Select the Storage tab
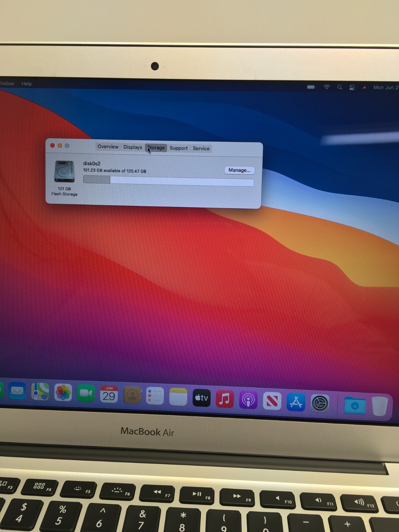Screen dimensions: 399x532 tap(156, 148)
